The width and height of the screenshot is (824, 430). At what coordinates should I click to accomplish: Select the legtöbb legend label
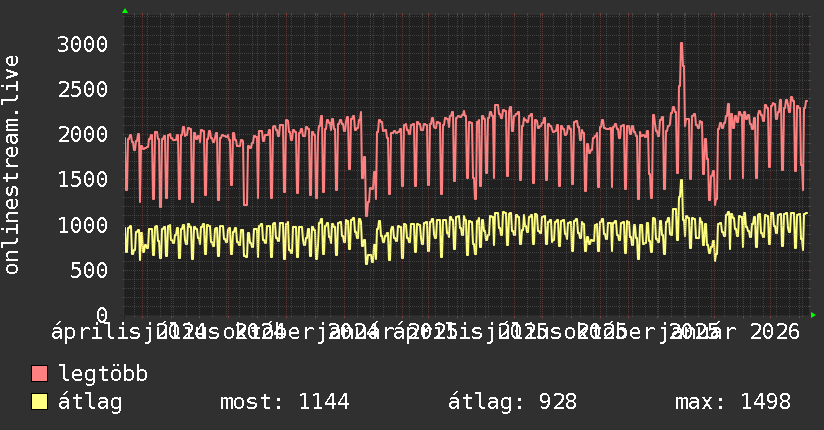point(103,373)
